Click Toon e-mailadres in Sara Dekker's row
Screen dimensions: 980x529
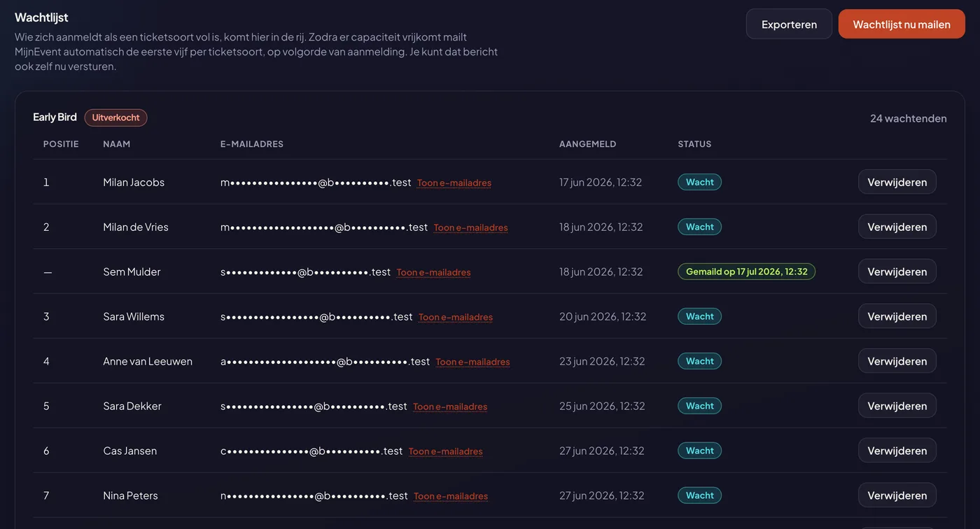[450, 407]
